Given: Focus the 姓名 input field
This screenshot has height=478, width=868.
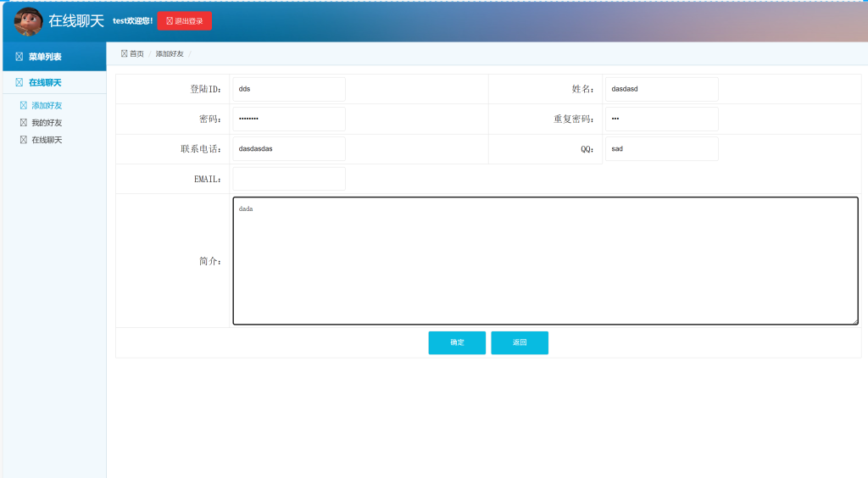Looking at the screenshot, I should [x=661, y=89].
